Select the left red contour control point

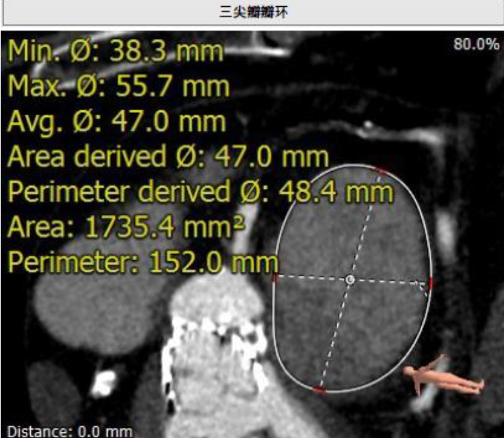tap(274, 277)
